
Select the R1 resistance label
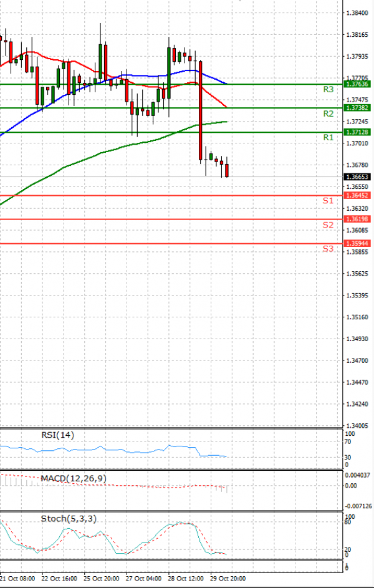tap(328, 138)
